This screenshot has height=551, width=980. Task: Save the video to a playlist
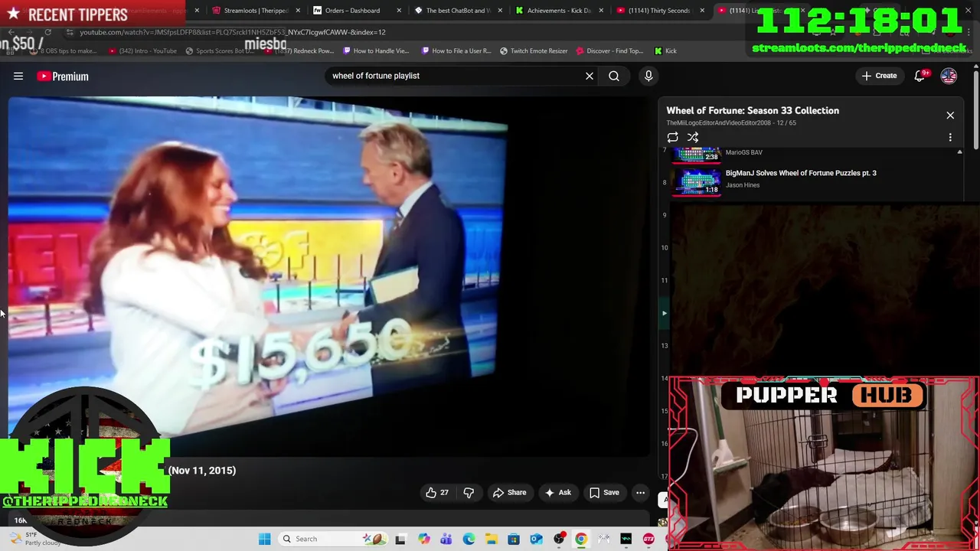click(x=604, y=493)
